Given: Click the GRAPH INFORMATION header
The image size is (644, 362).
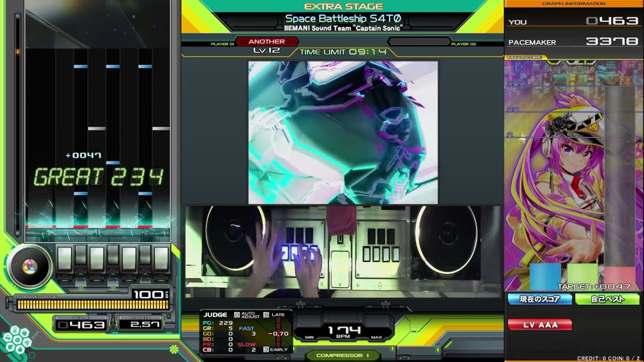Looking at the screenshot, I should pos(574,4).
